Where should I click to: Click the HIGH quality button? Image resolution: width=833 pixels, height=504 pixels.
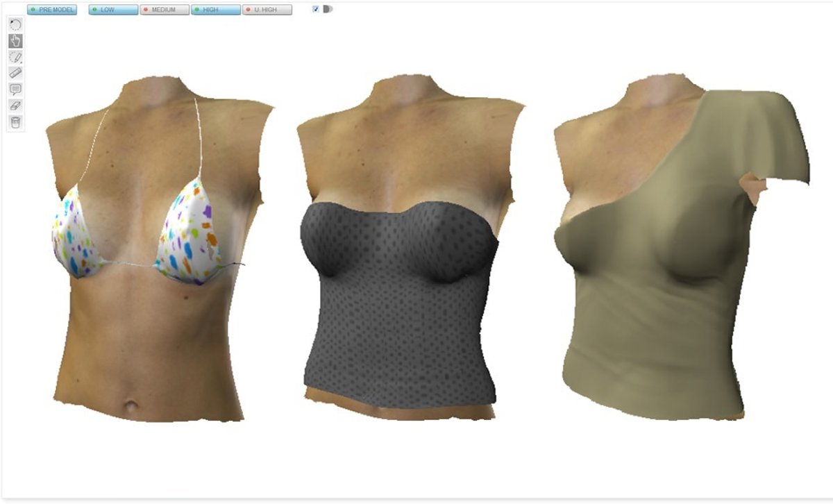(216, 10)
